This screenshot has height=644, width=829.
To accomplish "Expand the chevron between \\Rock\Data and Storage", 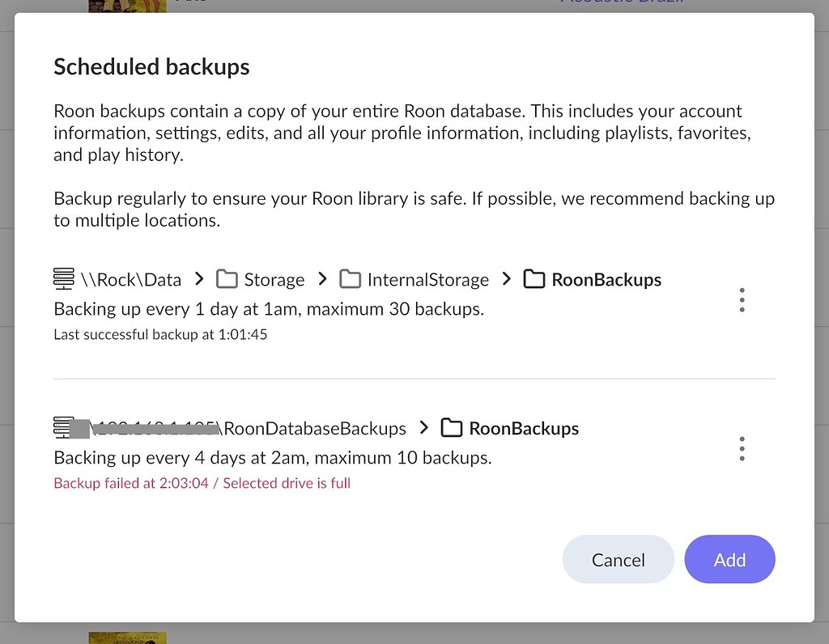I will [198, 278].
